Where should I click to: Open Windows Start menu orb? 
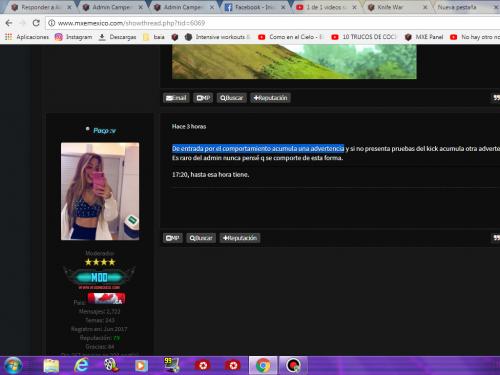[x=13, y=366]
